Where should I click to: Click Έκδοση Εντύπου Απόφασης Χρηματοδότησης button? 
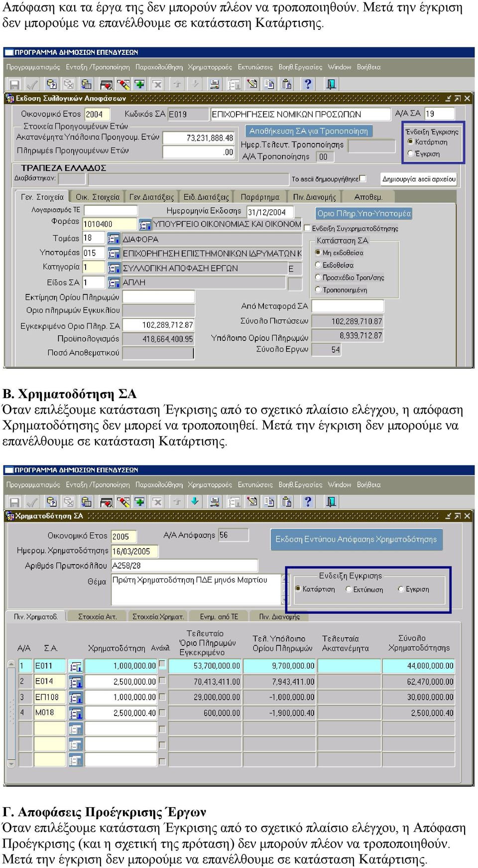pos(357,539)
